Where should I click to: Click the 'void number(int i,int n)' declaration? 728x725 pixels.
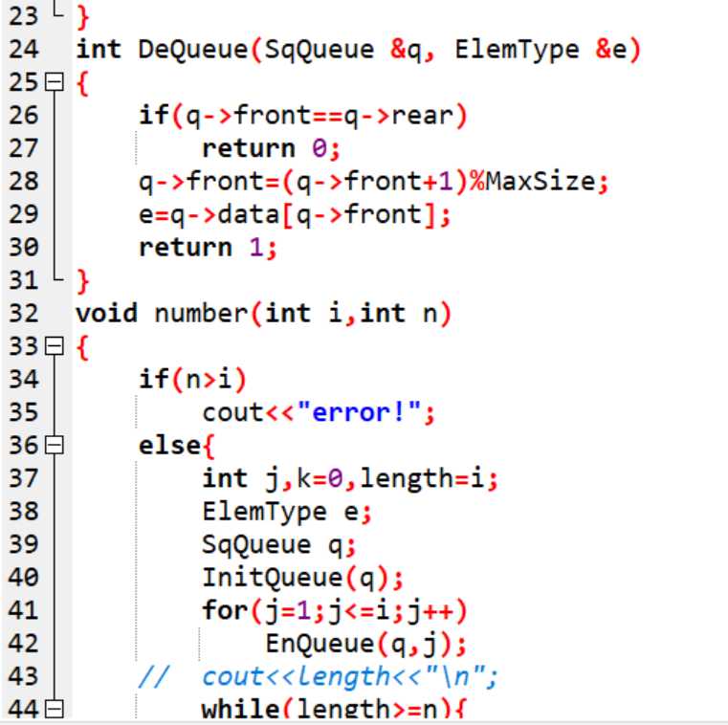pyautogui.click(x=263, y=315)
